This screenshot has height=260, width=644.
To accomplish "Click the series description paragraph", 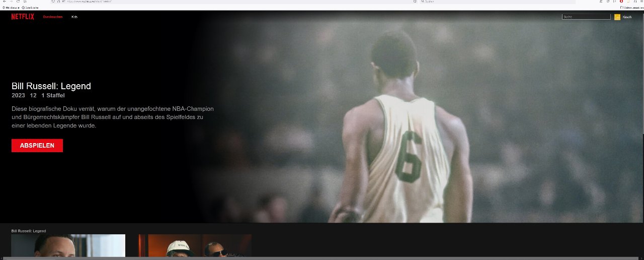I will (113, 117).
